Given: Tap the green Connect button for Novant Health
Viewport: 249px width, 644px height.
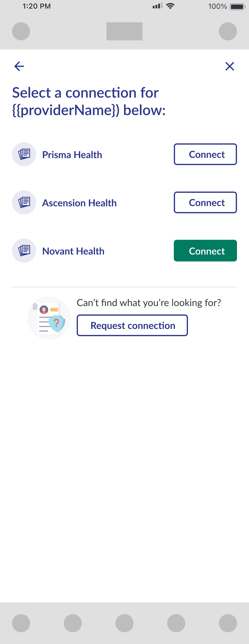Looking at the screenshot, I should point(205,251).
